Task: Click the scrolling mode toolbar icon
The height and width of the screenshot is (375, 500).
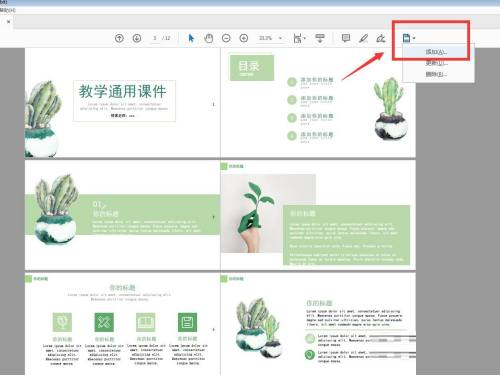Action: tap(320, 38)
